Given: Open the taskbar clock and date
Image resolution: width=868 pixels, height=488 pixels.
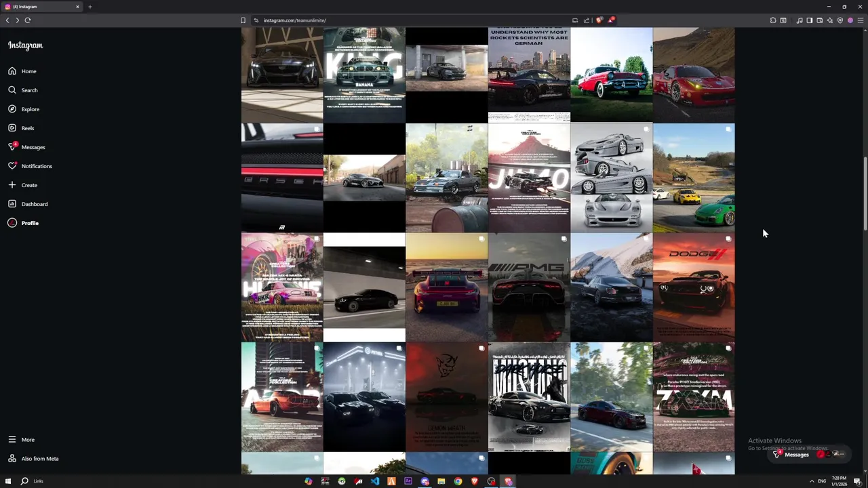Looking at the screenshot, I should pos(840,481).
